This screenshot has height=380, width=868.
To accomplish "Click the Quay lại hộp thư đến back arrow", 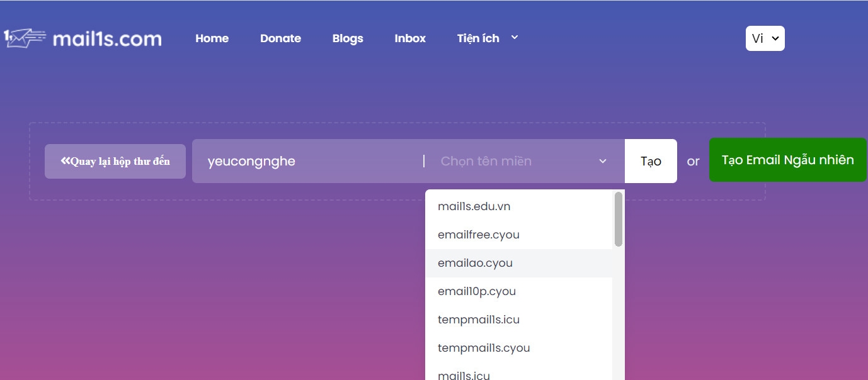I will tap(65, 160).
